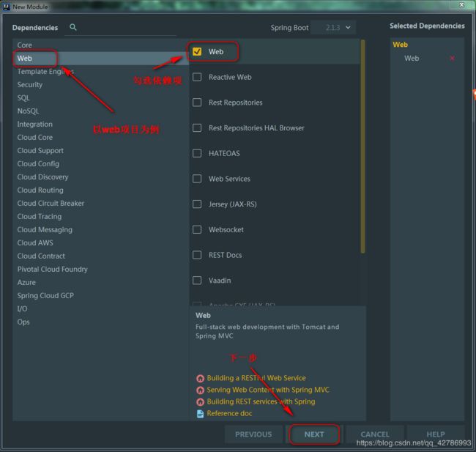
Task: Click the PREVIOUS button
Action: [253, 434]
